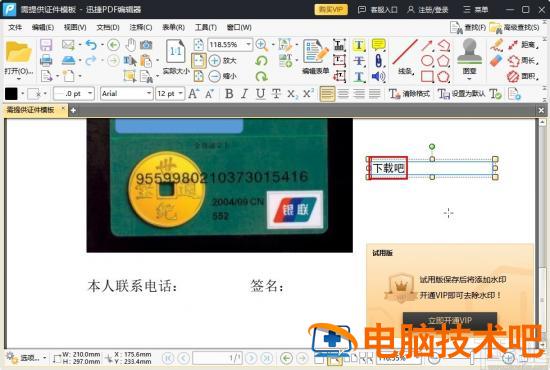Redo the last undone action

tap(91, 60)
